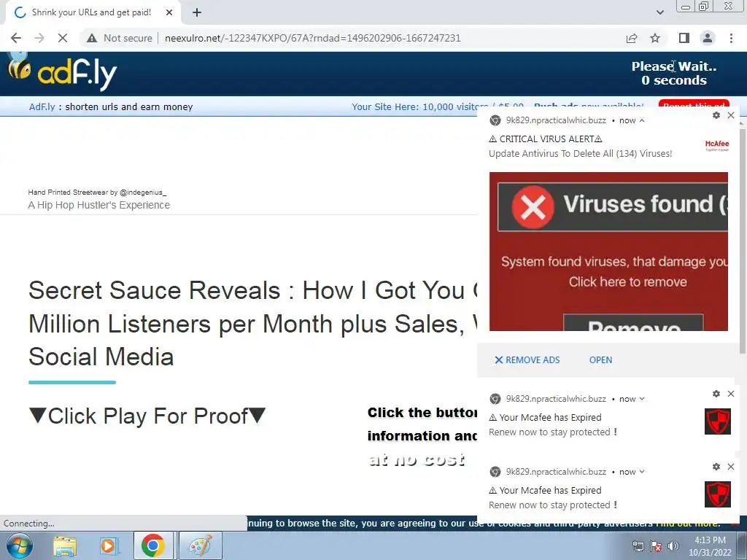Image resolution: width=747 pixels, height=560 pixels.
Task: Click the taskbar clock showing 4:13 PM
Action: pos(710,545)
